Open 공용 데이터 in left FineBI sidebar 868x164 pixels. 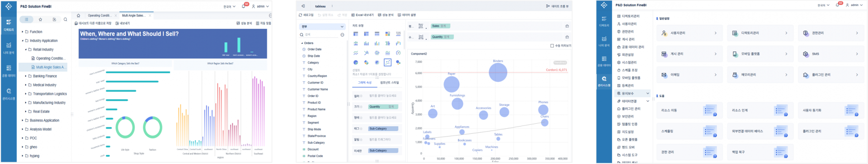(9, 71)
